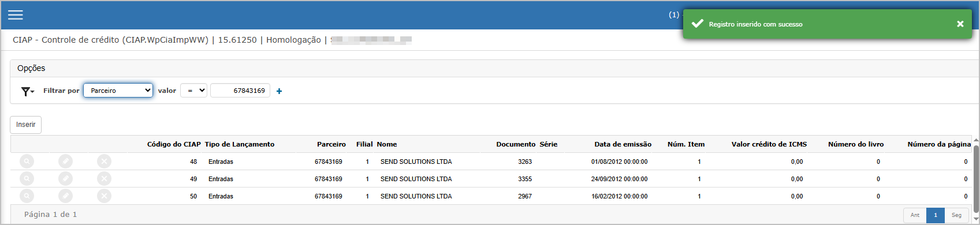Screen dimensions: 980x225
Task: Click the Registro inserido com sucesso message
Action: (x=755, y=24)
